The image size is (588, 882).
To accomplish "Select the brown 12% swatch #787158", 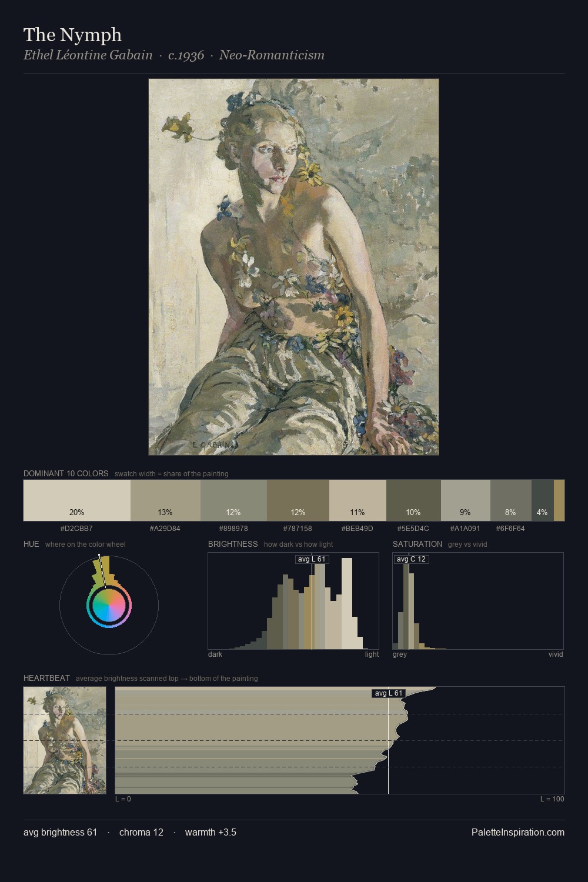I will [298, 500].
